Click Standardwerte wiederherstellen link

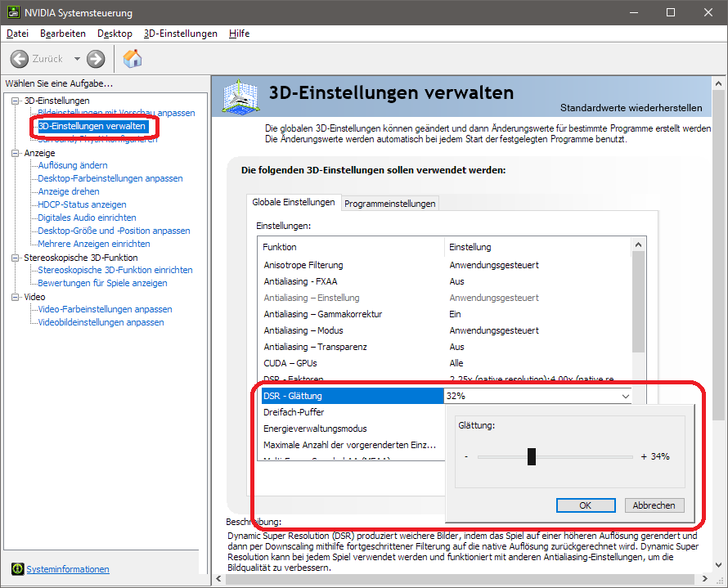pyautogui.click(x=631, y=108)
